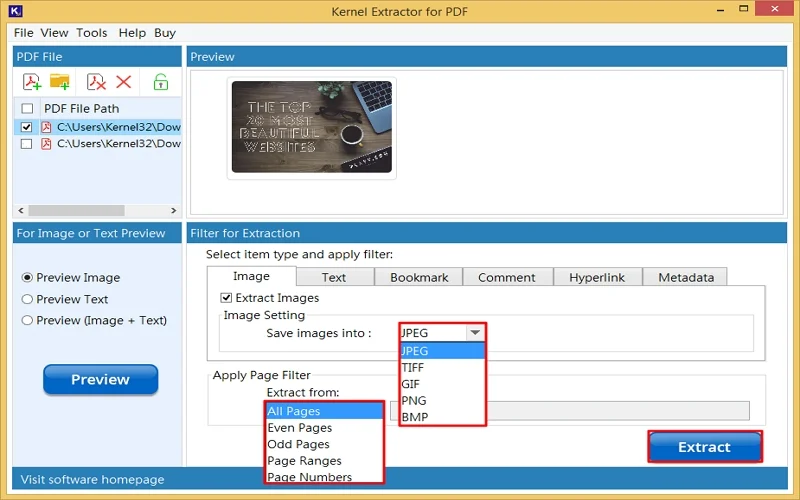The height and width of the screenshot is (500, 800).
Task: Click the blue Preview button
Action: (x=101, y=379)
